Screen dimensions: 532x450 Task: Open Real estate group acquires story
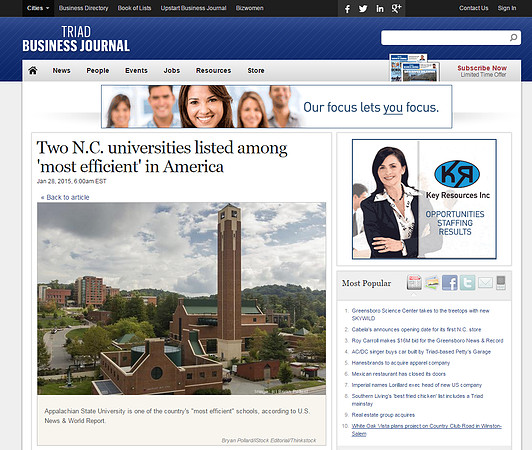pos(383,415)
